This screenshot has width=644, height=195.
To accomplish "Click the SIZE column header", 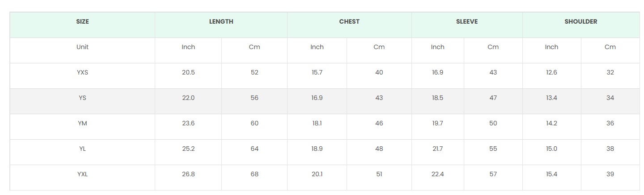I will [x=82, y=21].
